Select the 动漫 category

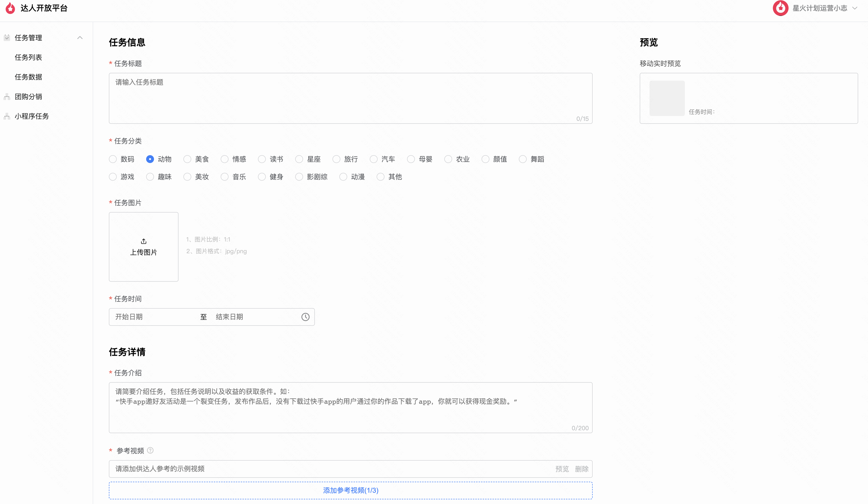352,176
